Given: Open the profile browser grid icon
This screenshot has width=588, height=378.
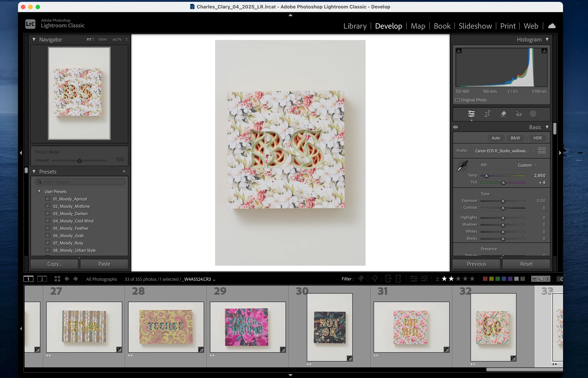Looking at the screenshot, I should [542, 151].
